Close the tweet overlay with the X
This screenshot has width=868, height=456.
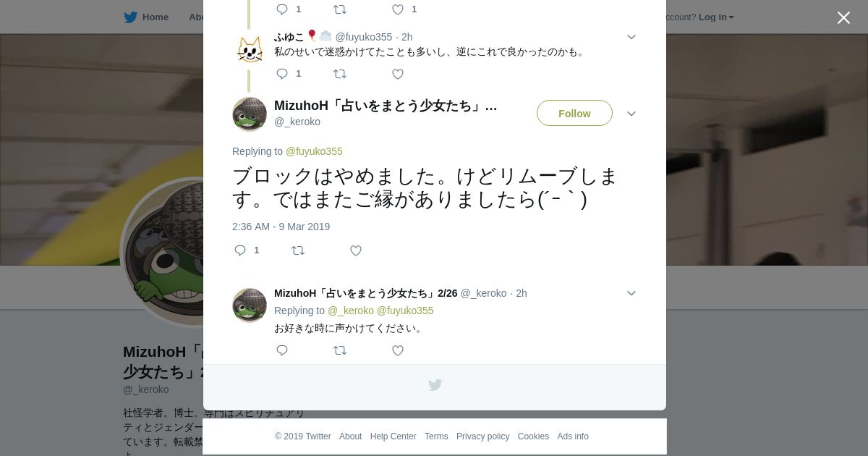(x=843, y=17)
